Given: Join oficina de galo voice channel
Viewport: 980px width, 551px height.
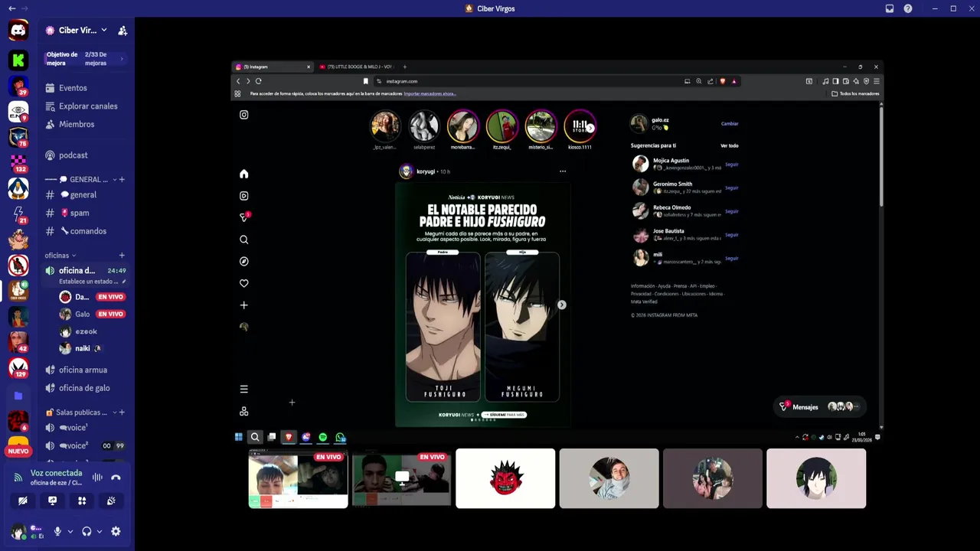Looking at the screenshot, I should coord(84,388).
